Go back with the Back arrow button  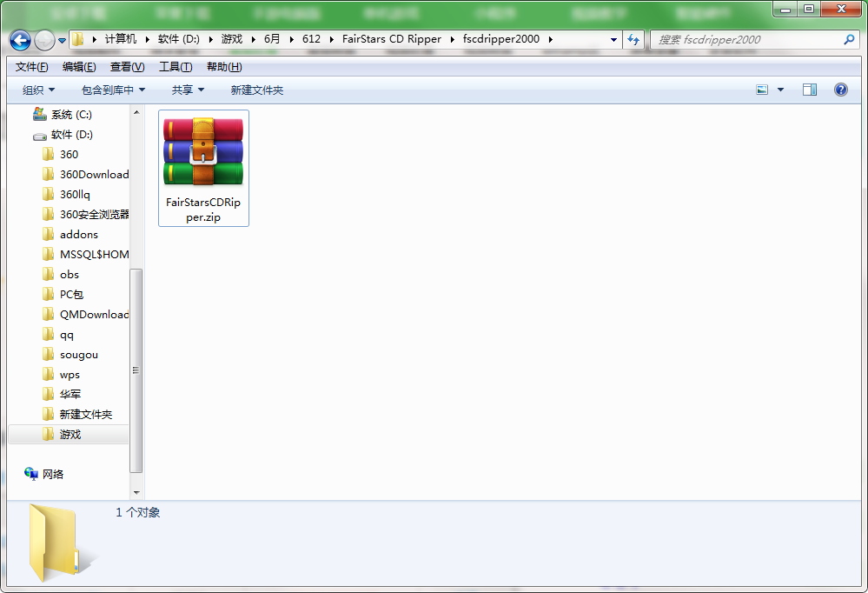click(21, 40)
